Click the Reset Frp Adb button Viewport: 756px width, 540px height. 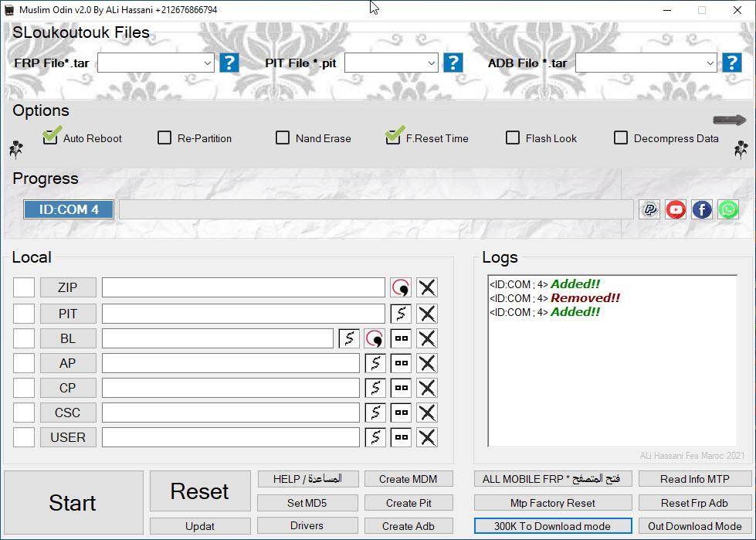[x=695, y=503]
